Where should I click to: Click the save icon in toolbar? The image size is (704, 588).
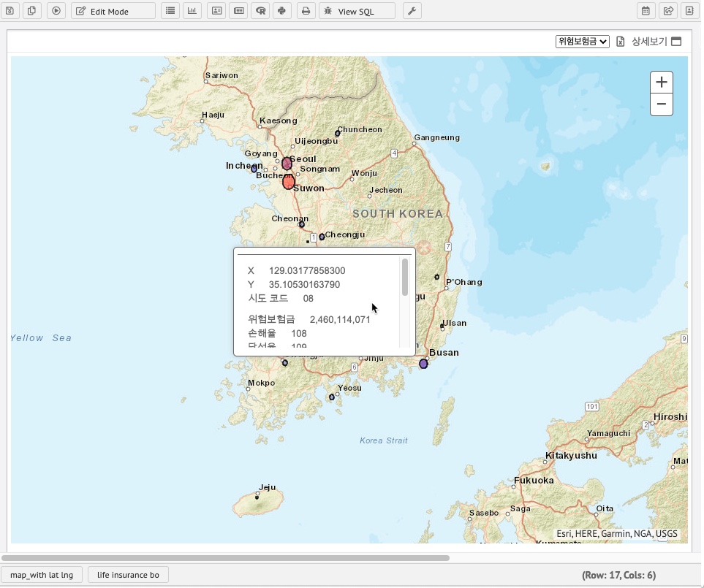coord(10,11)
